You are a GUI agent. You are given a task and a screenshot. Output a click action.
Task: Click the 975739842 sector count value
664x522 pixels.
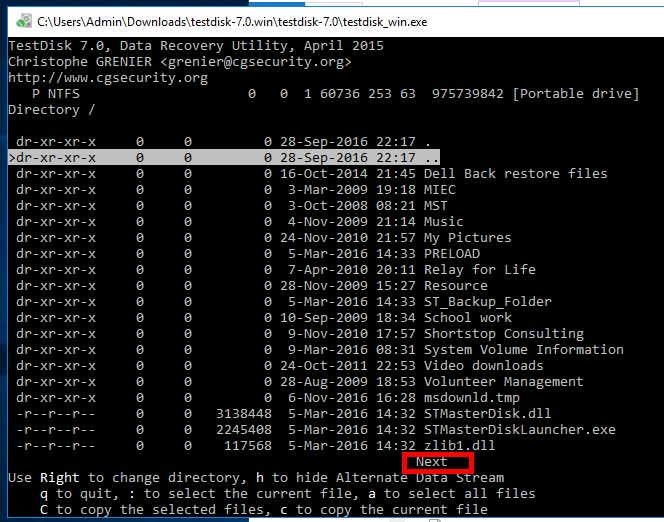[468, 94]
